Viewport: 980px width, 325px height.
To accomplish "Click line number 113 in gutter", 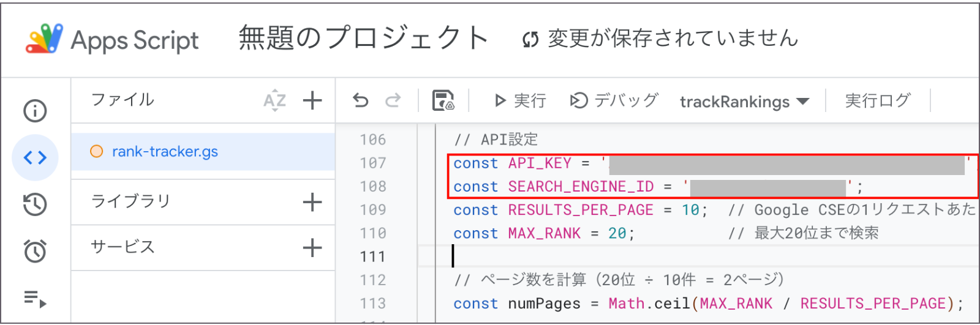I will (x=373, y=304).
